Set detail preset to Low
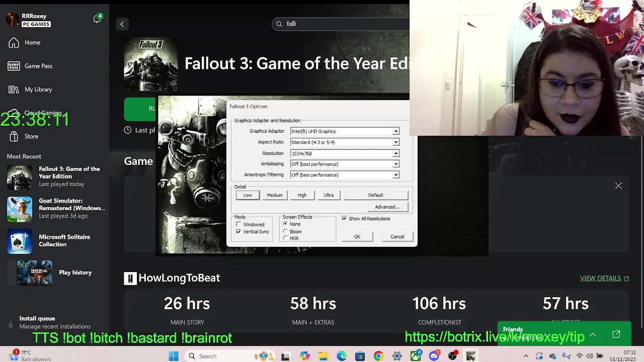644x362 pixels. pyautogui.click(x=248, y=195)
